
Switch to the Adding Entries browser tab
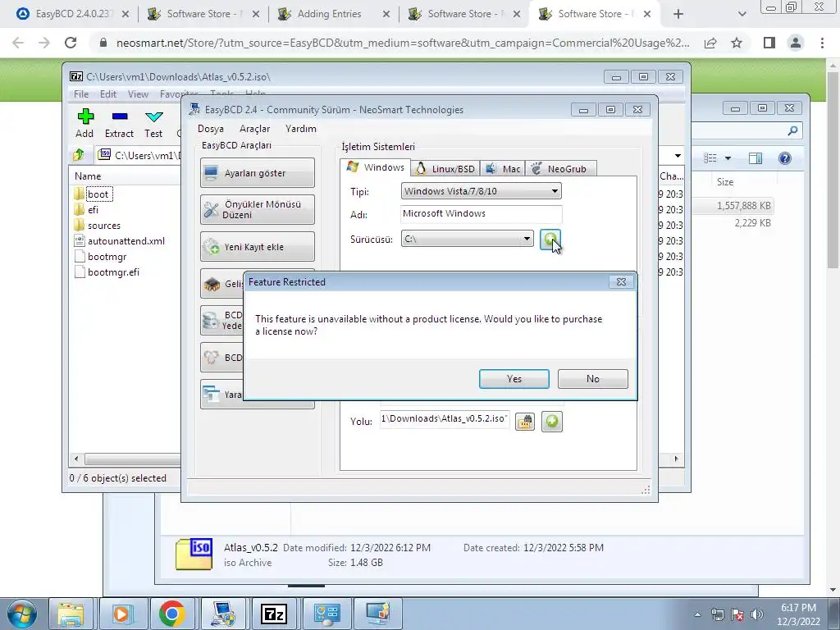pyautogui.click(x=333, y=14)
